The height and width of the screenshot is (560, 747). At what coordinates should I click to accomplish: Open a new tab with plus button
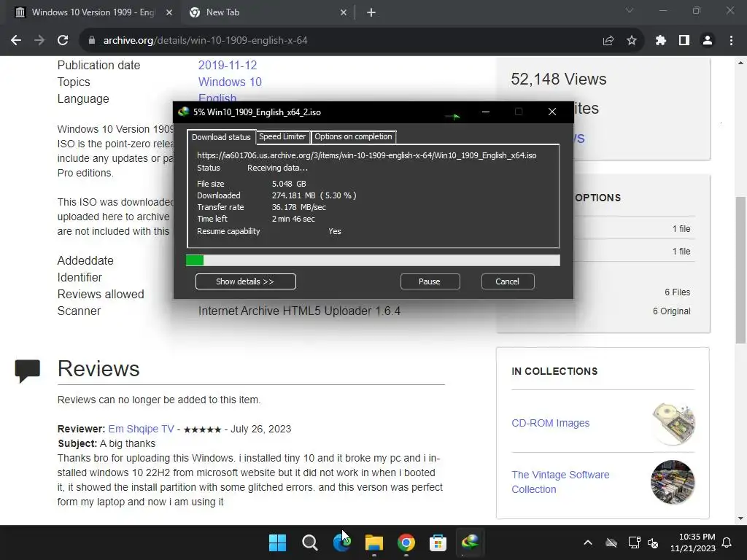[x=371, y=13]
